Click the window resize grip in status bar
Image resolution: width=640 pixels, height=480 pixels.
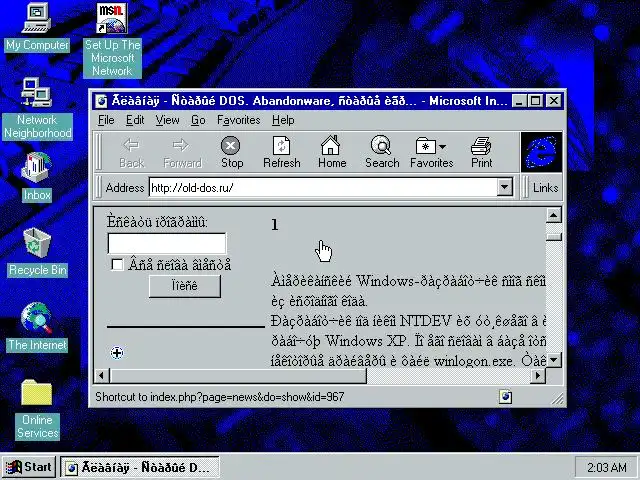point(556,398)
